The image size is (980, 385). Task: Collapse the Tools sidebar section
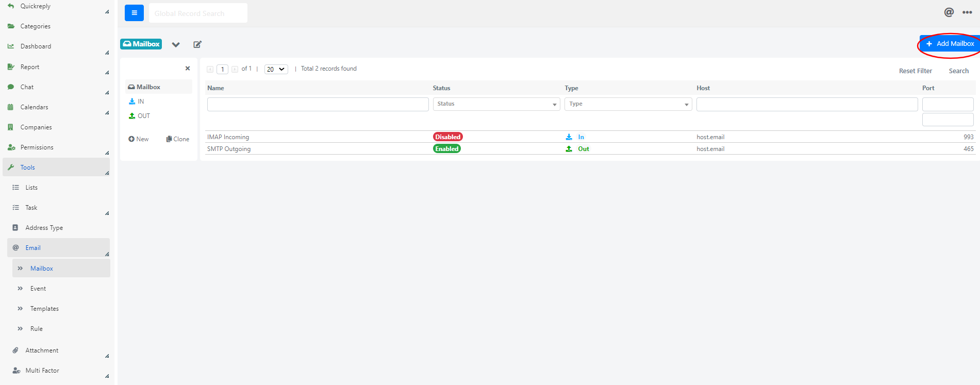click(55, 168)
